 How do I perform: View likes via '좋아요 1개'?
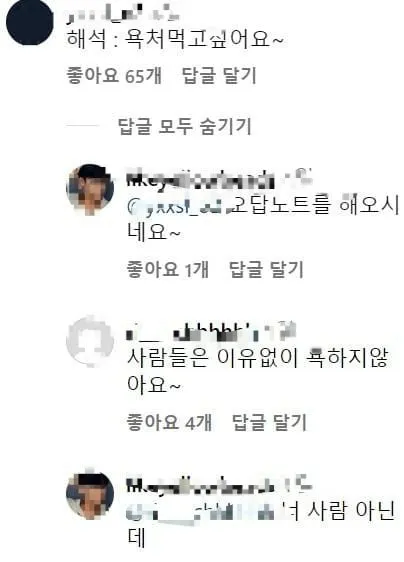(x=167, y=269)
